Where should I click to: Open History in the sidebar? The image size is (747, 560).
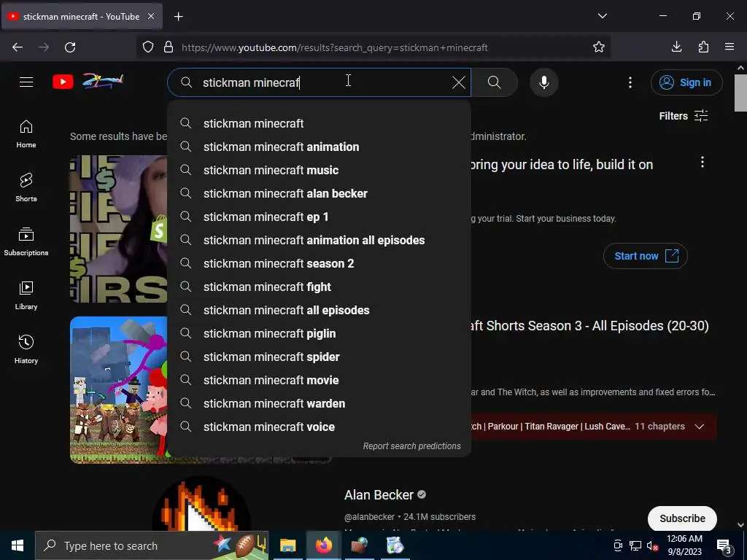[26, 349]
